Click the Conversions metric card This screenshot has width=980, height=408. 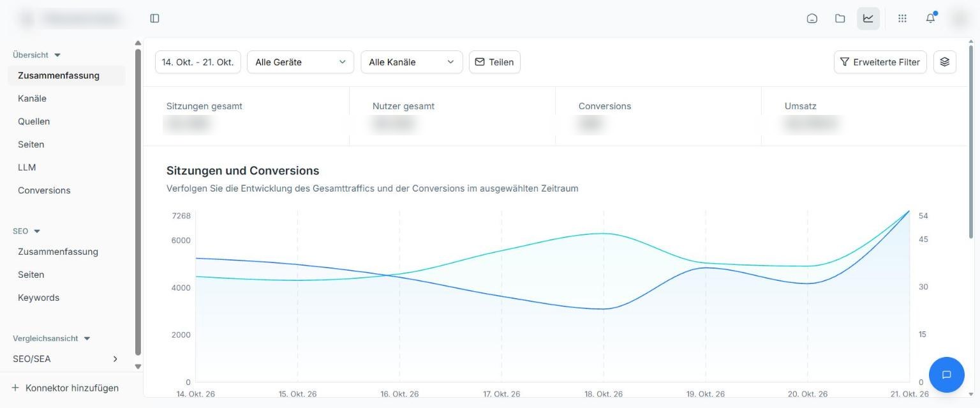(658, 116)
